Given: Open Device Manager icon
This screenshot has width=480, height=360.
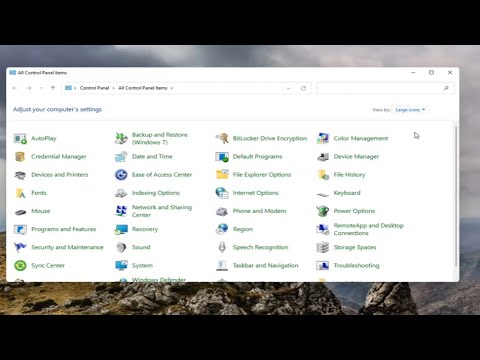Looking at the screenshot, I should coord(323,157).
